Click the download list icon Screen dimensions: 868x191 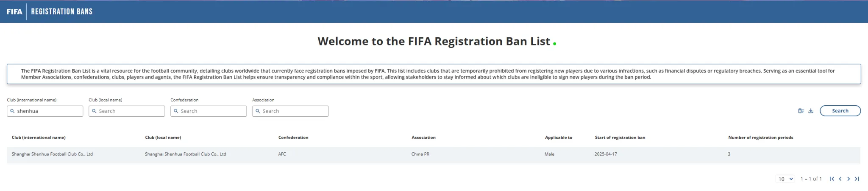811,111
